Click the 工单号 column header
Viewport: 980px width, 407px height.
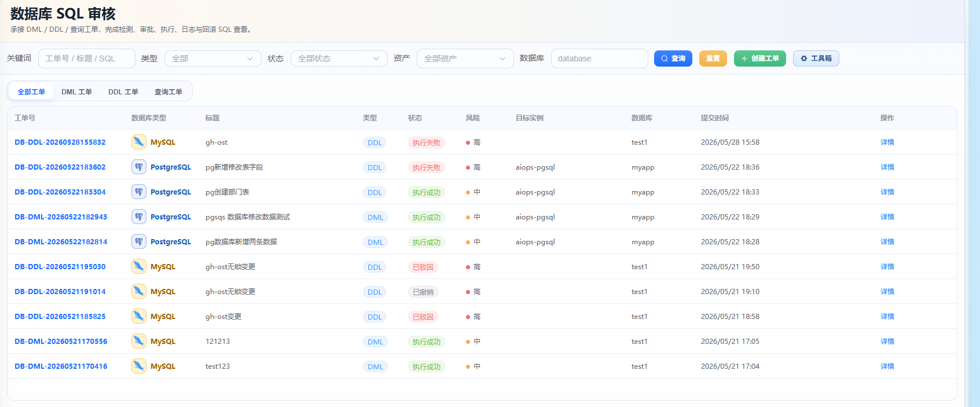click(25, 118)
